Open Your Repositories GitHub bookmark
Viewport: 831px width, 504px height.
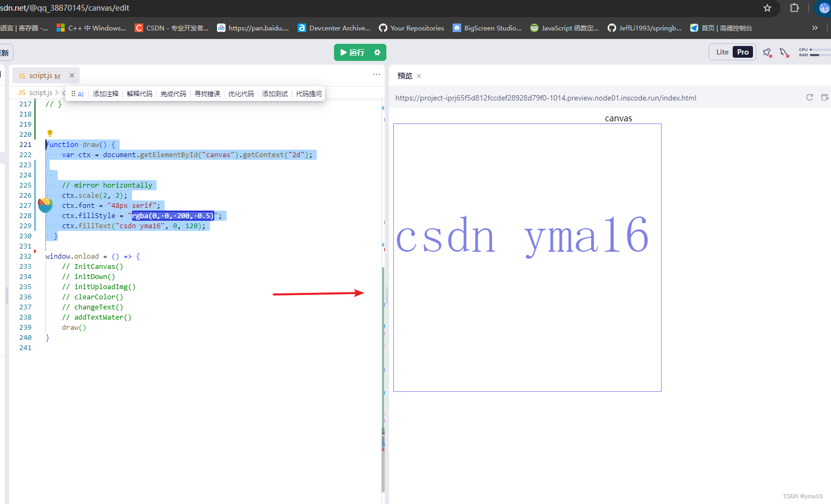tap(411, 28)
